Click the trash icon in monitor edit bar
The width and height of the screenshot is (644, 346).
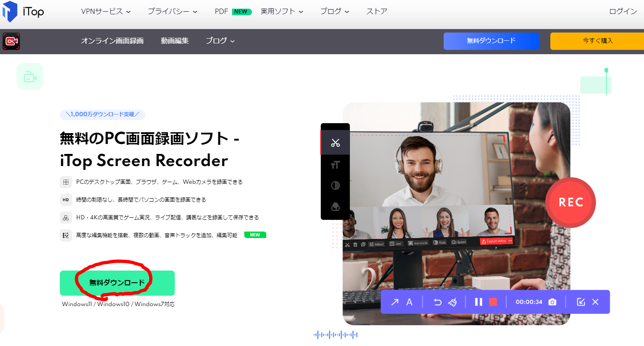tap(355, 245)
